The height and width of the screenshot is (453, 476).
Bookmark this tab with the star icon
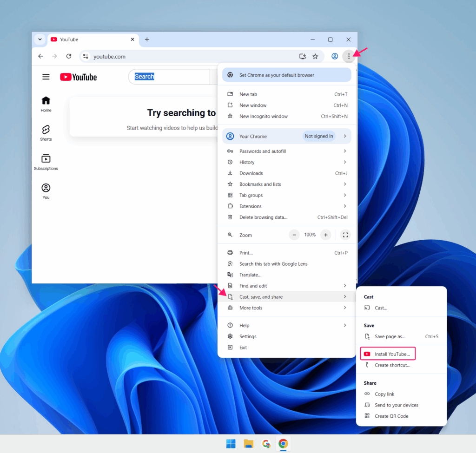click(316, 56)
